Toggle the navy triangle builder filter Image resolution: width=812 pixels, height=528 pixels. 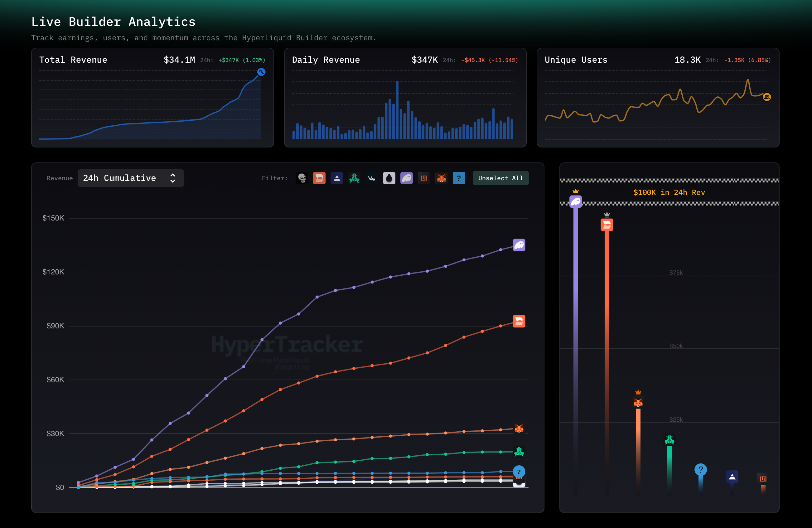337,178
